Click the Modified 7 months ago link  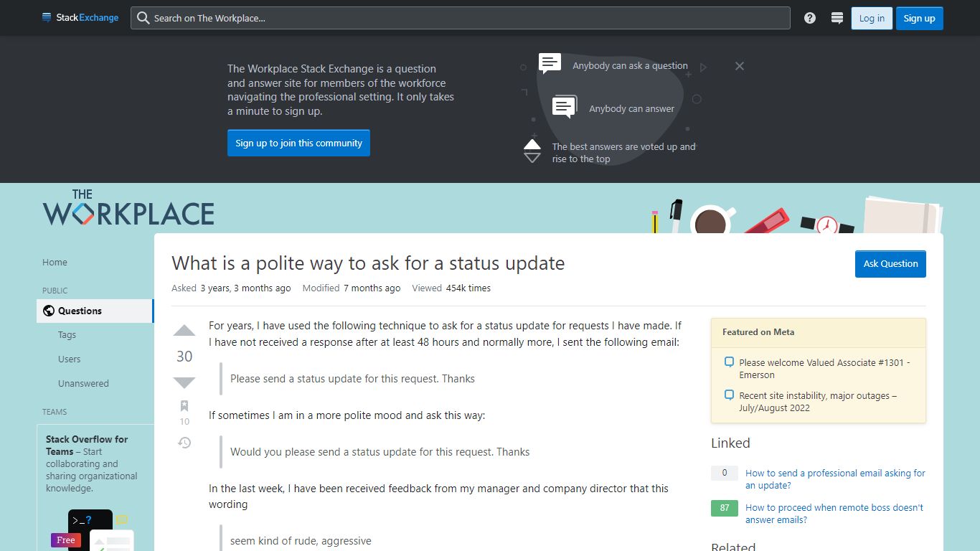tap(352, 288)
